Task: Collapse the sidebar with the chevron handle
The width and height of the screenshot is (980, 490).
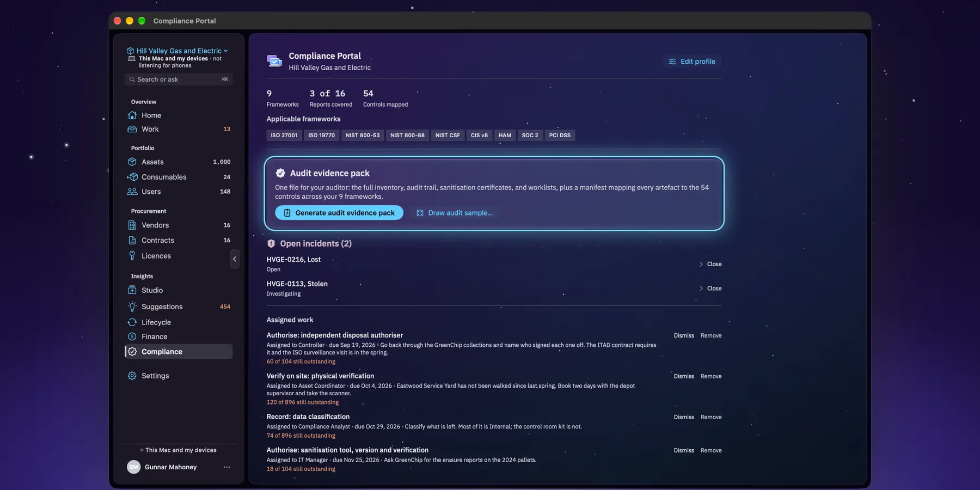Action: coord(235,259)
